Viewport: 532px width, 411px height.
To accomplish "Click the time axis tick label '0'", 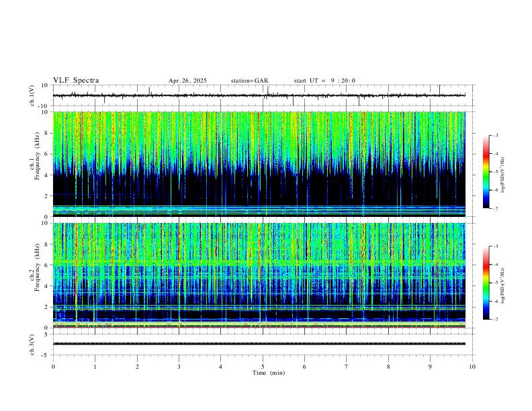I will pyautogui.click(x=53, y=367).
